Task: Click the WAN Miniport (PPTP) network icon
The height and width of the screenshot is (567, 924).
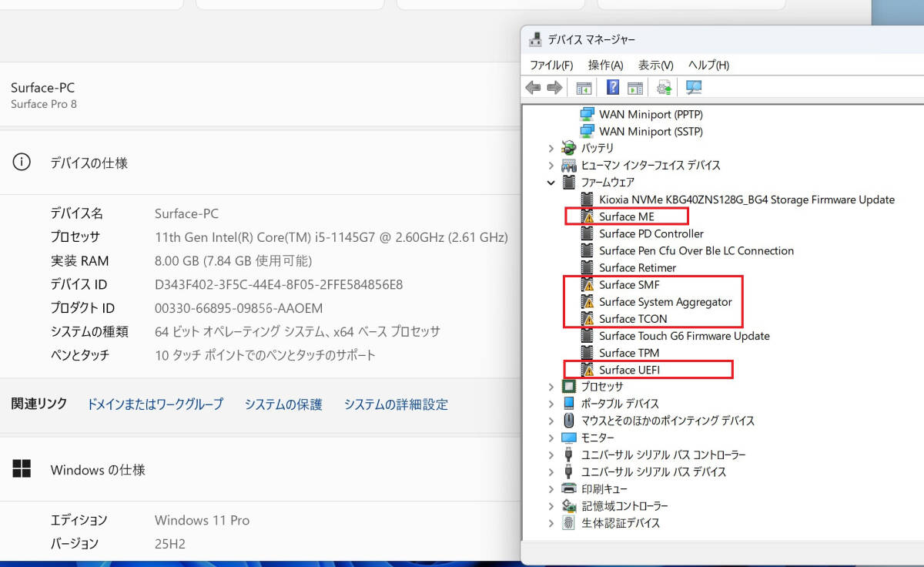Action: (588, 114)
